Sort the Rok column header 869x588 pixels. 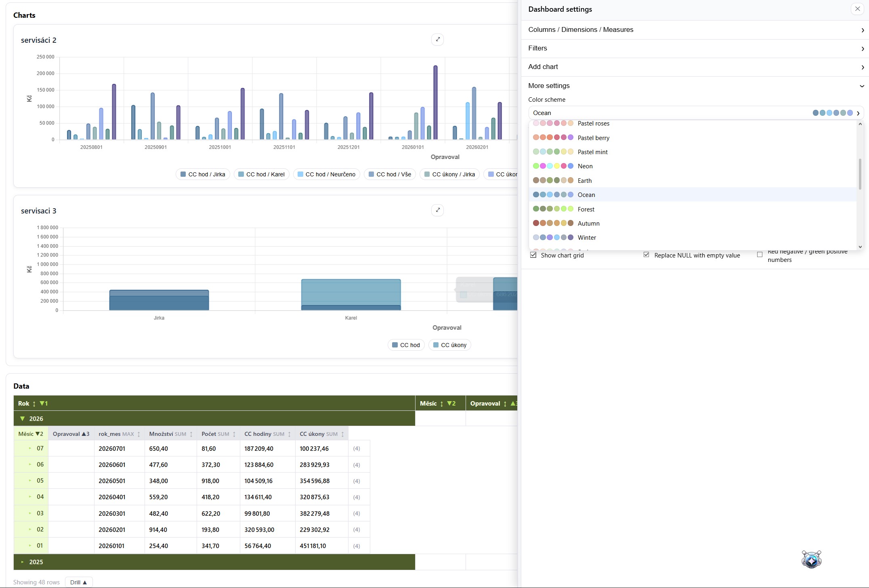click(x=34, y=404)
